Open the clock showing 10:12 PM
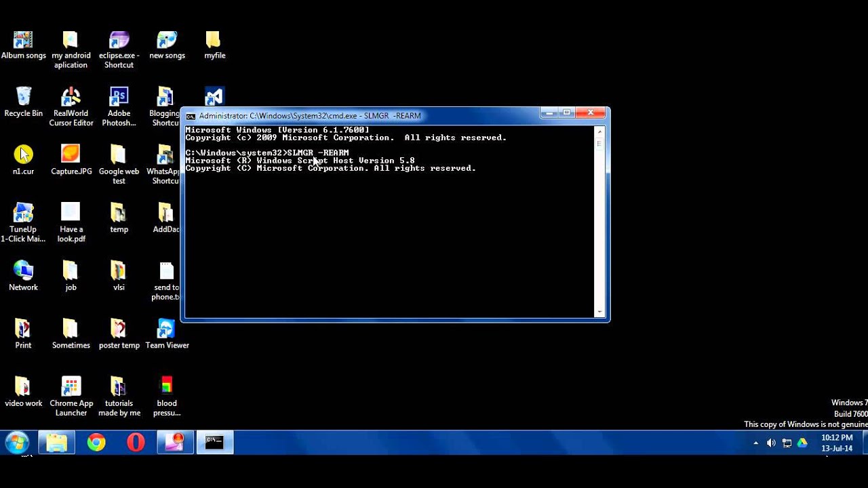The height and width of the screenshot is (488, 868). pos(837,443)
